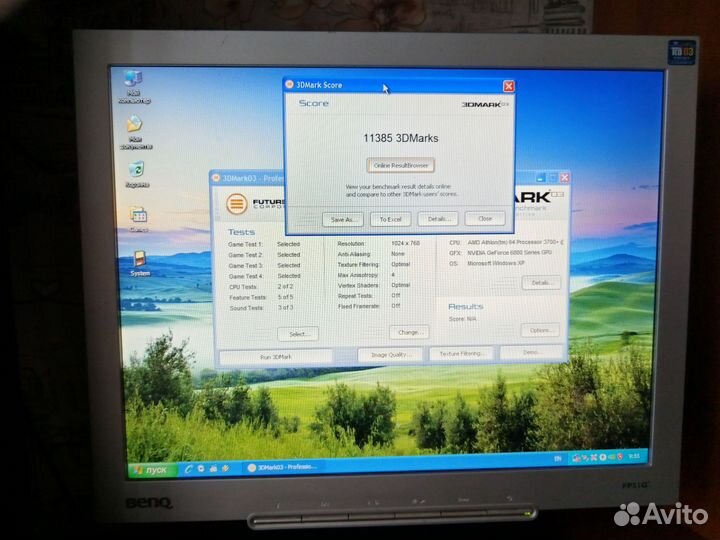This screenshot has width=720, height=540.
Task: Click the Online ResultBrowser button
Action: pyautogui.click(x=400, y=165)
